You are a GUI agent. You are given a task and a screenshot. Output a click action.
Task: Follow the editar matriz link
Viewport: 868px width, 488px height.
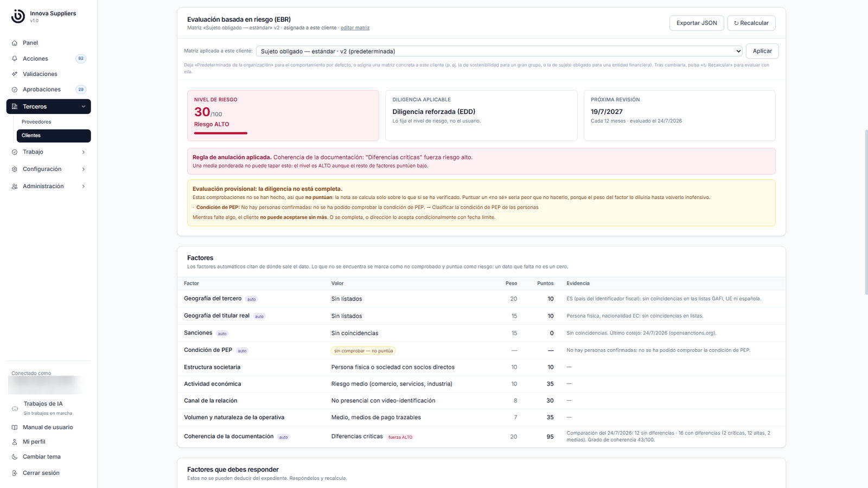tap(355, 28)
